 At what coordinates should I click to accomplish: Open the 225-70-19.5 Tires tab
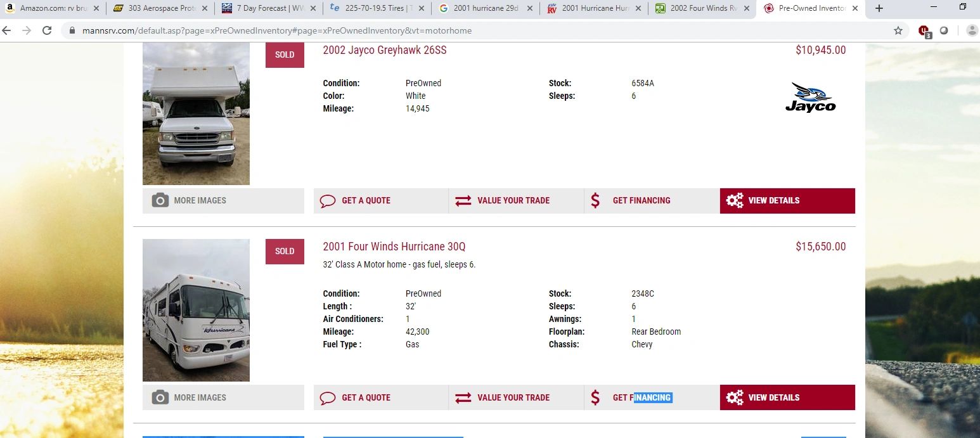point(376,8)
